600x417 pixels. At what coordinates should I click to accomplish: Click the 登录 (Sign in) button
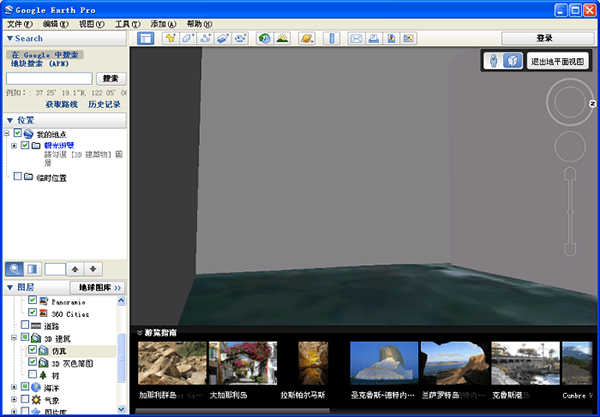tap(544, 38)
